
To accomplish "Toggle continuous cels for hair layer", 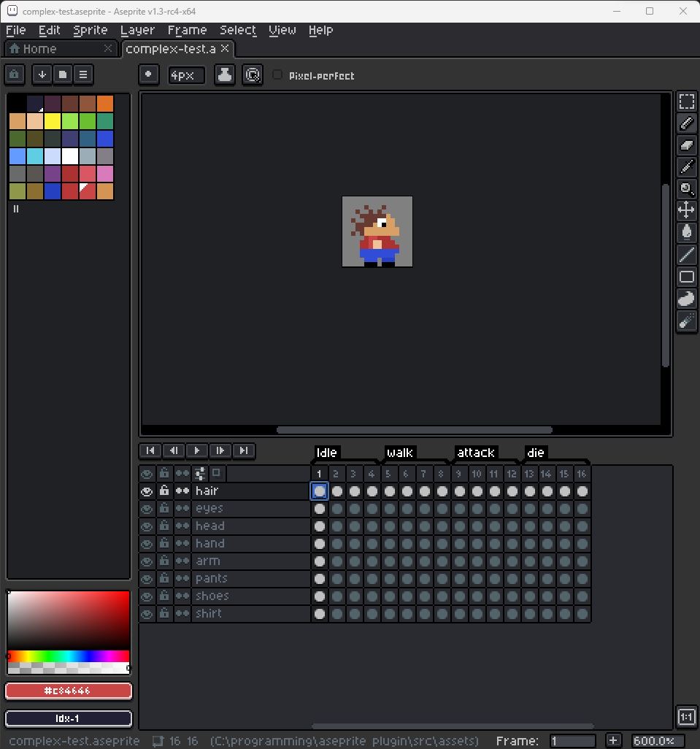I will click(182, 491).
